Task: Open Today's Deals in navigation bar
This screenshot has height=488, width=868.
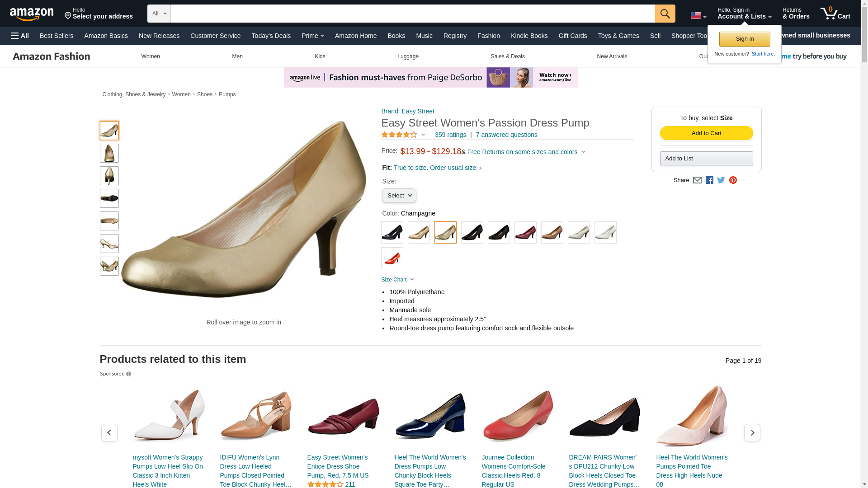Action: click(x=271, y=36)
